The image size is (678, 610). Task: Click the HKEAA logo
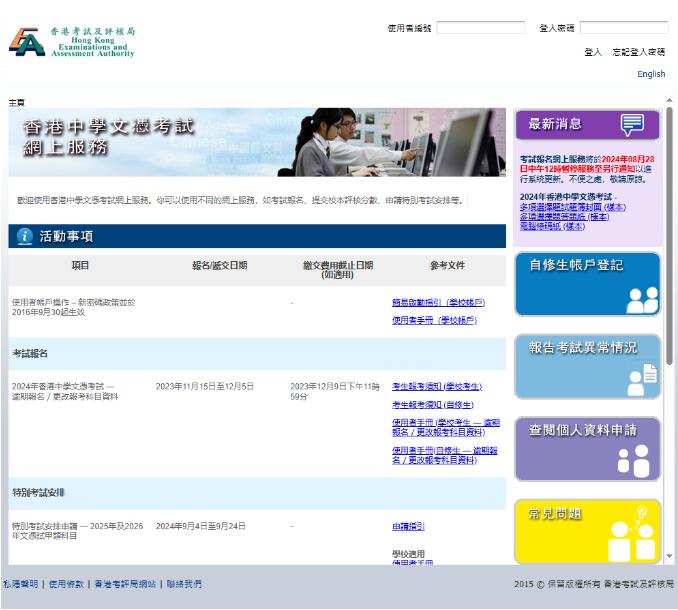72,42
